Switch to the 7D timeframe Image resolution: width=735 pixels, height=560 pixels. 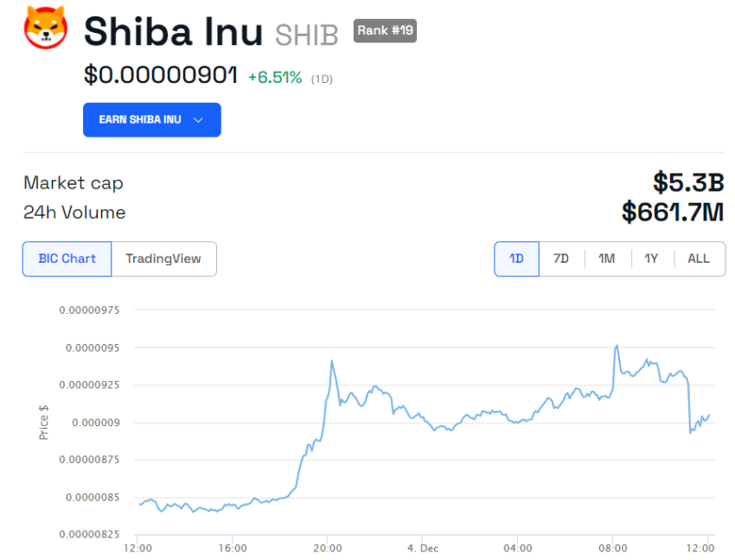(561, 258)
